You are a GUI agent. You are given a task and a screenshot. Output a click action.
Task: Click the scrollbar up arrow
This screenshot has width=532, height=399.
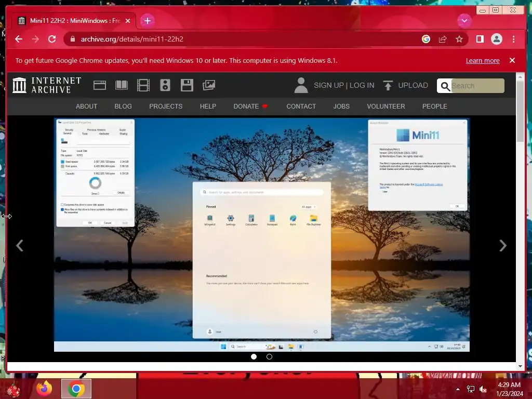point(520,77)
